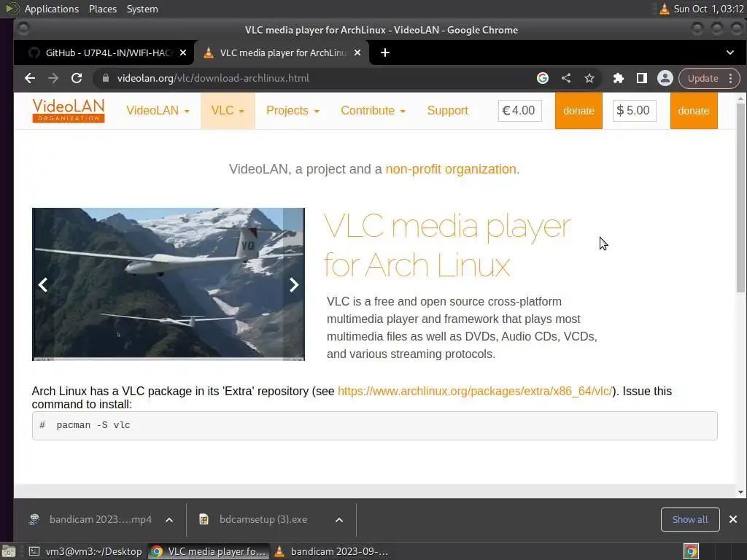Switch to bandicam VLC taskbar window

point(332,551)
